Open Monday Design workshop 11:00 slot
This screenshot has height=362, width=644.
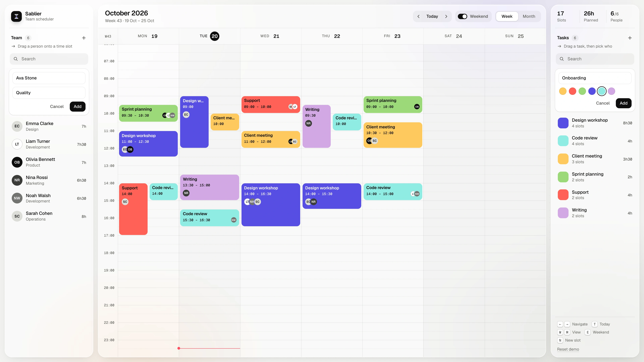click(x=148, y=144)
